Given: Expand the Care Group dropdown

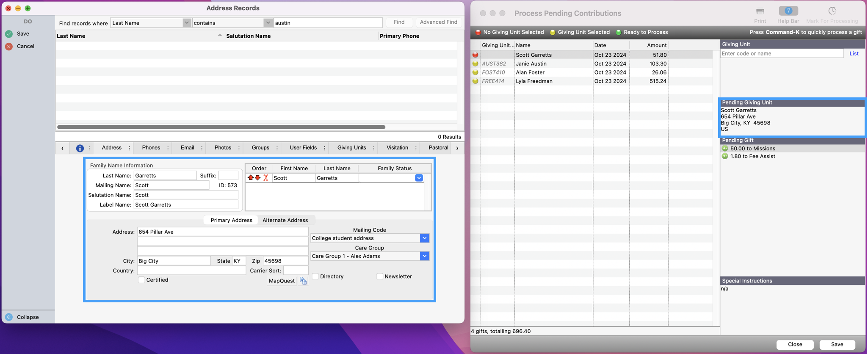Looking at the screenshot, I should point(424,256).
